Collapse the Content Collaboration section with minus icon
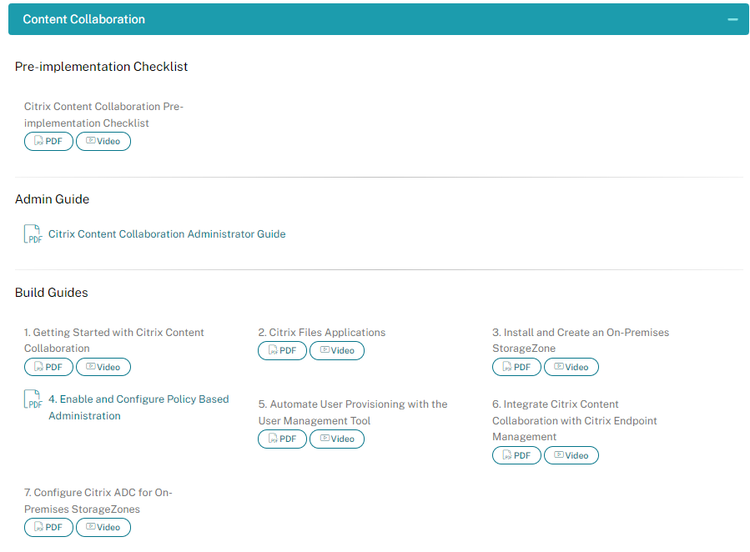Viewport: 750px width, 552px height. pos(732,20)
